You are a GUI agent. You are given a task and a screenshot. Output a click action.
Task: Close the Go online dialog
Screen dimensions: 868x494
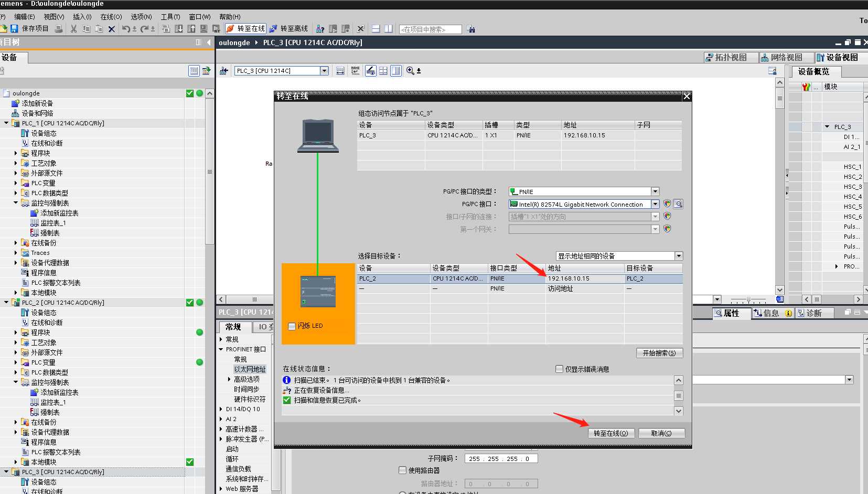(687, 96)
